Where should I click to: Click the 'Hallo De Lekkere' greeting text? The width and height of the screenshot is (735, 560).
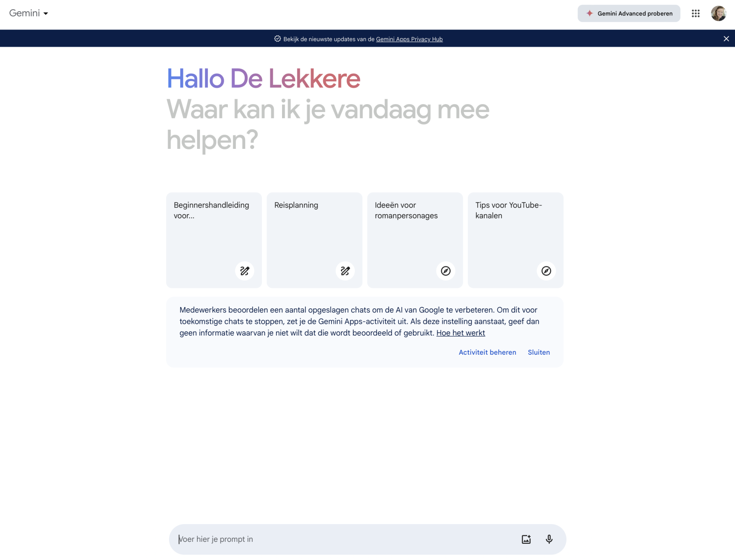coord(263,78)
